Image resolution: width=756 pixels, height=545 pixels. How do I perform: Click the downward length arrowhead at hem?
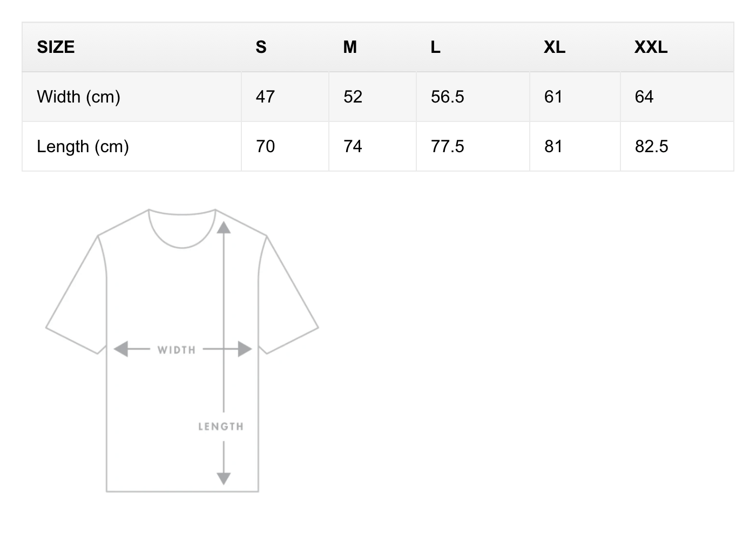click(x=224, y=478)
